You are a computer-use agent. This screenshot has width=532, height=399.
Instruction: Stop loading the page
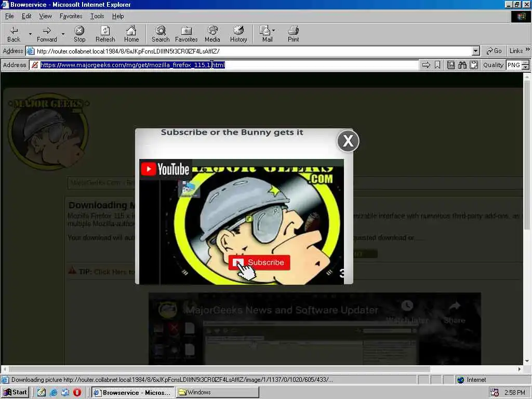click(x=79, y=34)
